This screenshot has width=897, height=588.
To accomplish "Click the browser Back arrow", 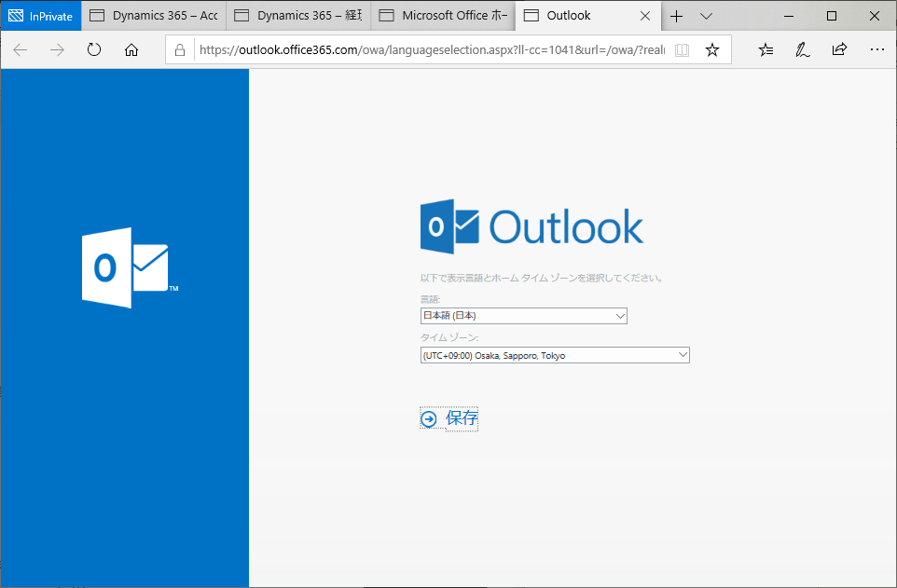I will point(21,49).
